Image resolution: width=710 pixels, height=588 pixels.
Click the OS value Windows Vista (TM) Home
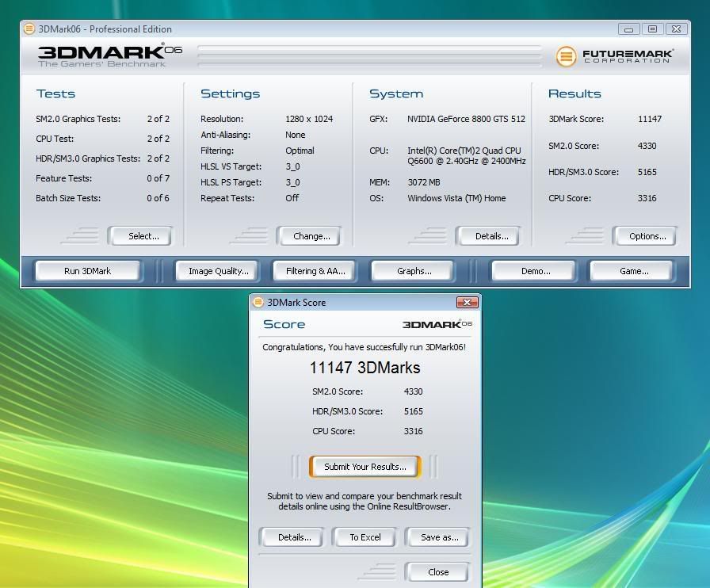point(456,198)
